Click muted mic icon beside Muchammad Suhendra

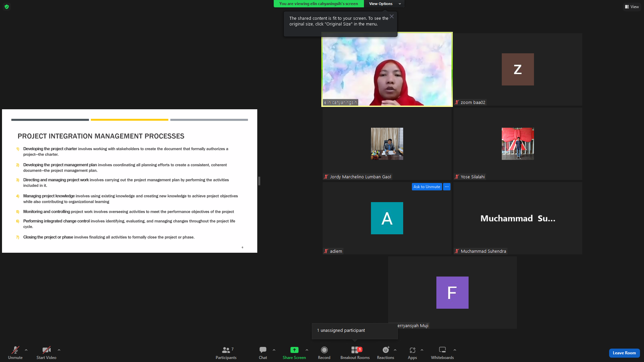pyautogui.click(x=457, y=251)
